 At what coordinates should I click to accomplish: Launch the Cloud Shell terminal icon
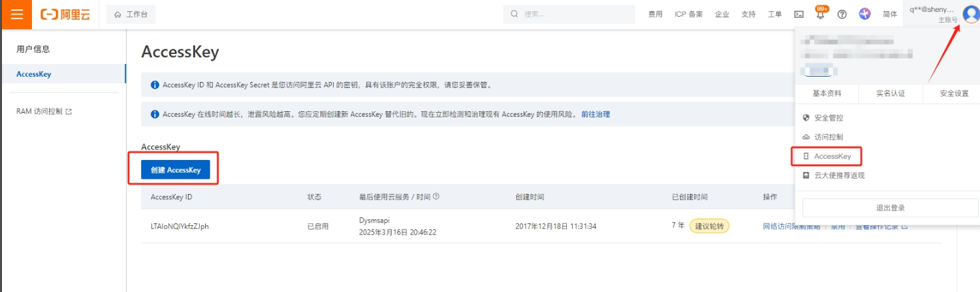pos(799,14)
